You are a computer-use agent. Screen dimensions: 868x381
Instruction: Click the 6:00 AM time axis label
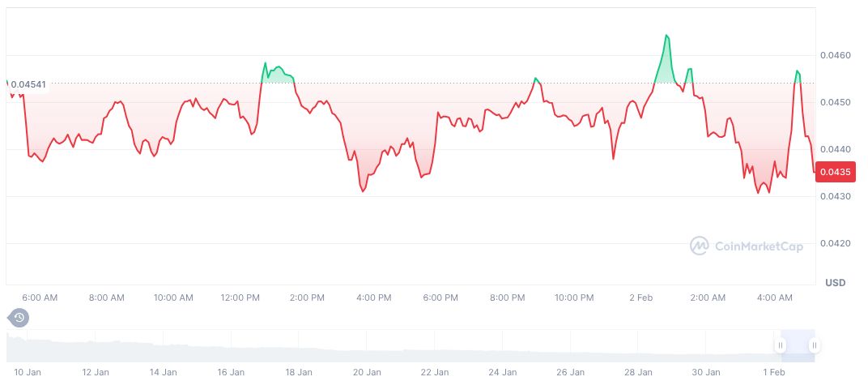(x=40, y=298)
